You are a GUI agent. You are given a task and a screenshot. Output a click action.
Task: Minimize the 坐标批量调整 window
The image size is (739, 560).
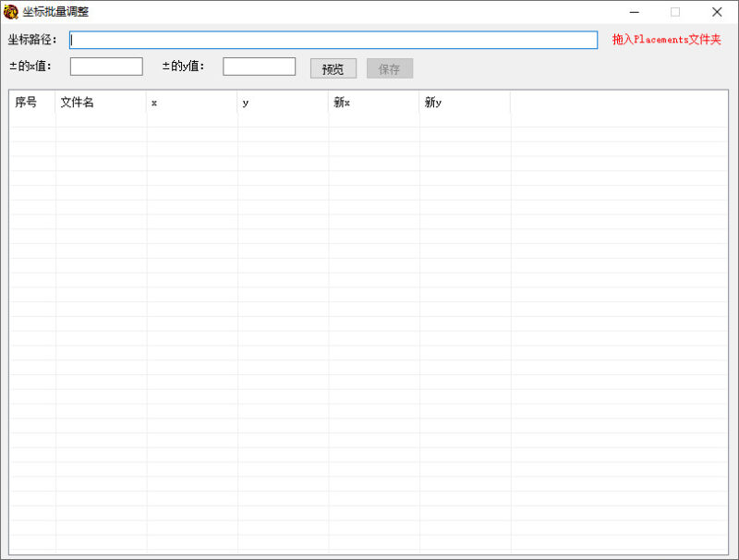(x=635, y=12)
